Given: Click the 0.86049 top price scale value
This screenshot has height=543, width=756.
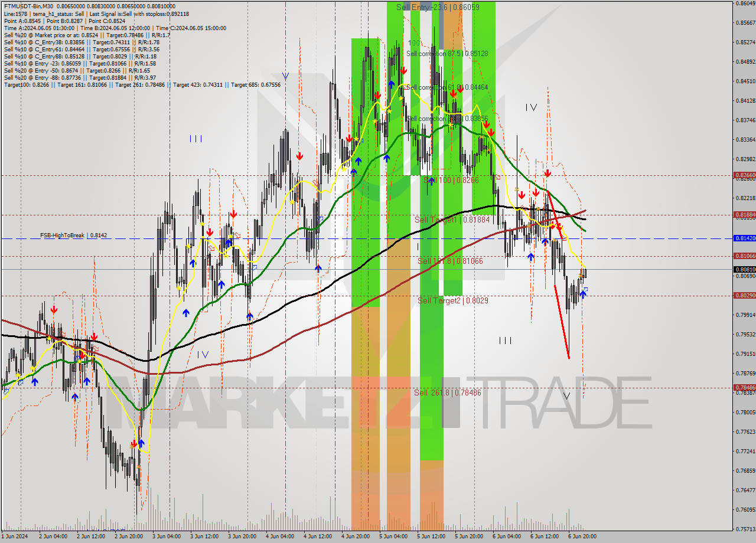Looking at the screenshot, I should click(x=745, y=4).
